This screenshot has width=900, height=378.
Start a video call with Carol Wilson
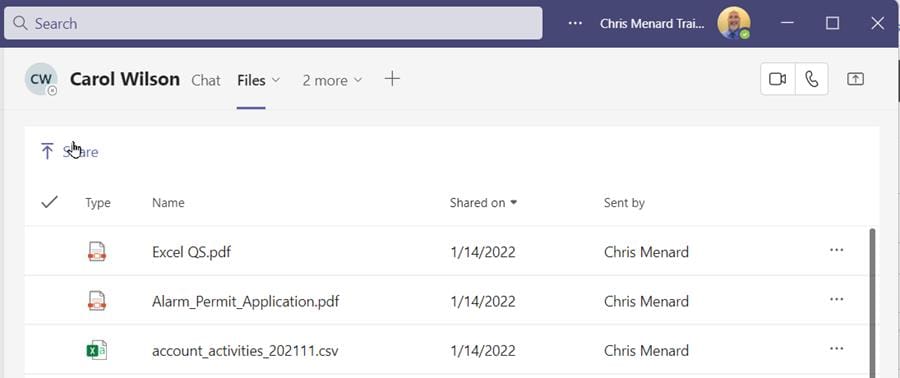(778, 79)
